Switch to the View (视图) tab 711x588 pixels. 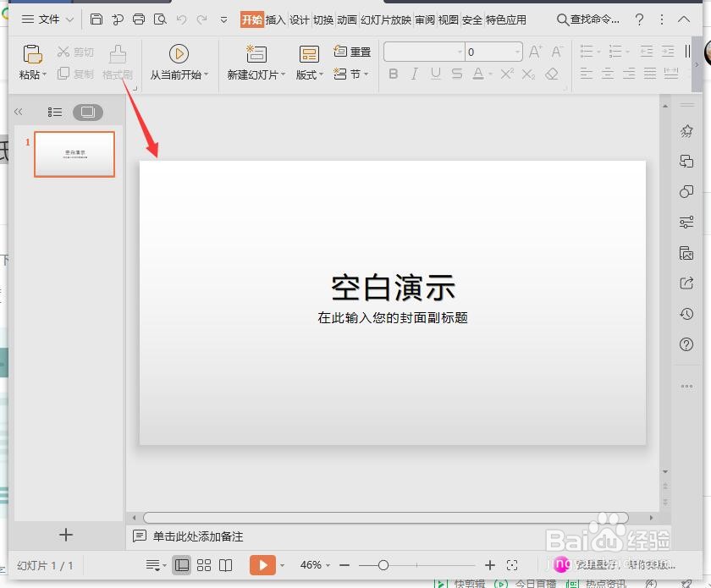pos(448,19)
